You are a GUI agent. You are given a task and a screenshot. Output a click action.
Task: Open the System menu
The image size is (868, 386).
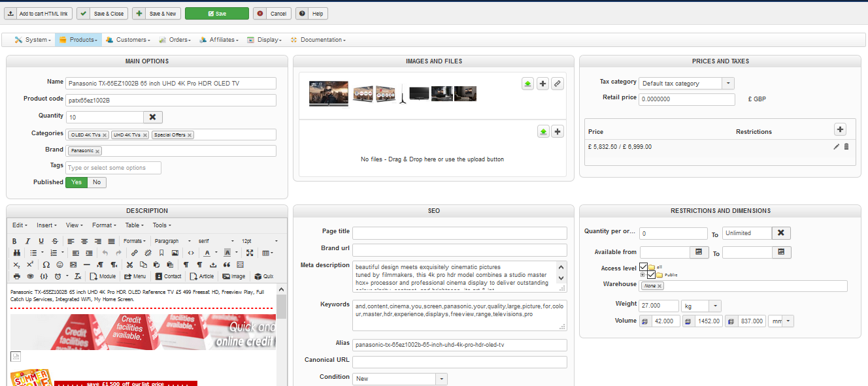tap(32, 40)
